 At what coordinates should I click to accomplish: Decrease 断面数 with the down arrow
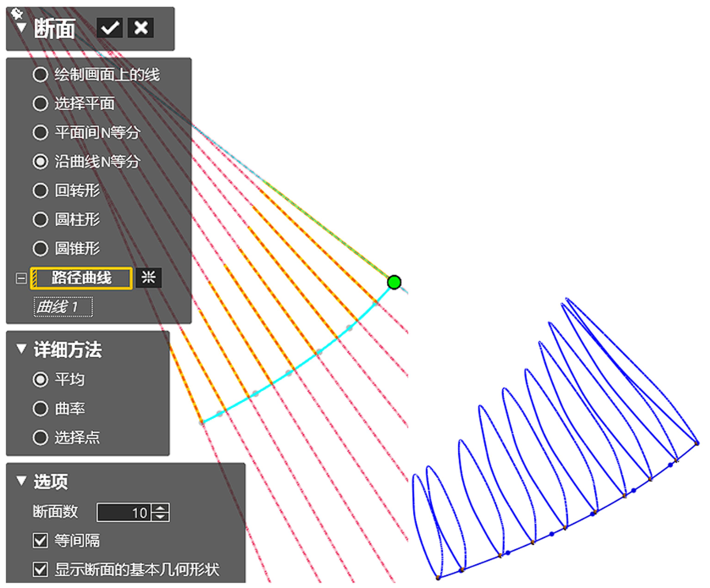click(x=161, y=517)
